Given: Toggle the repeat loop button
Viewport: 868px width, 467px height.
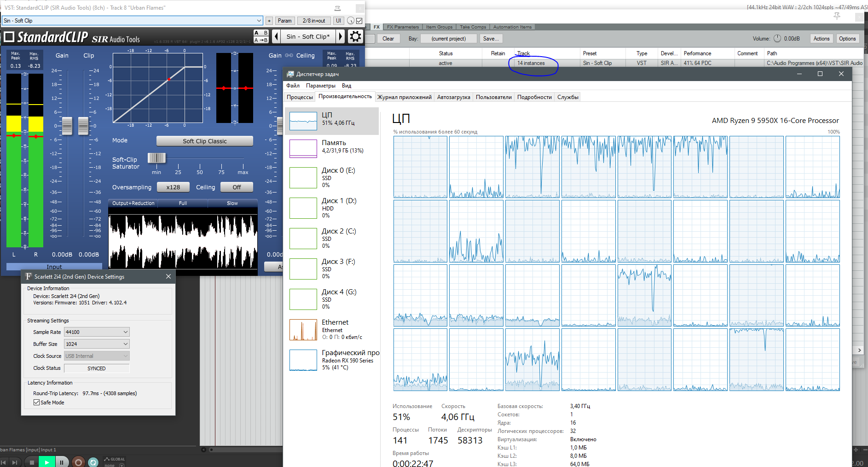Looking at the screenshot, I should 93,462.
